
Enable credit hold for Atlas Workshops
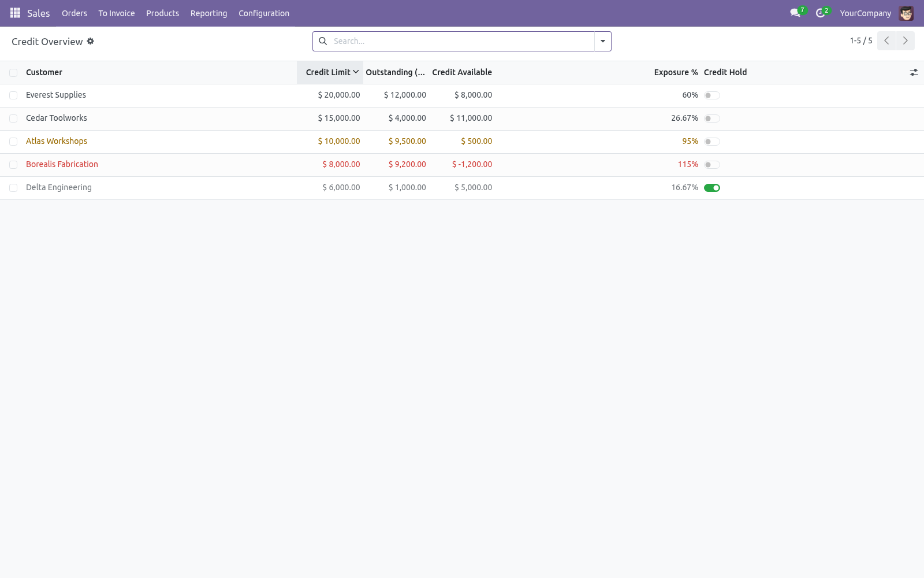tap(712, 142)
